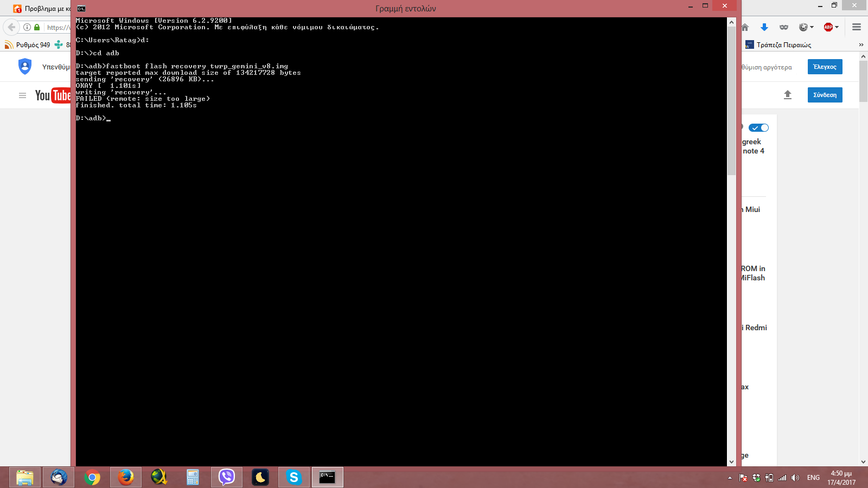Show hidden system tray icons
Screen dimensions: 868x488
point(730,478)
